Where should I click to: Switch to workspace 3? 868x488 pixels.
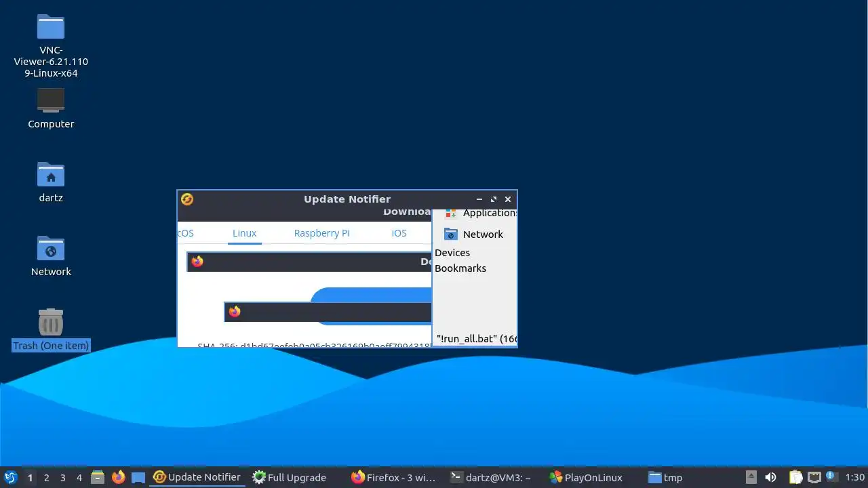[62, 477]
